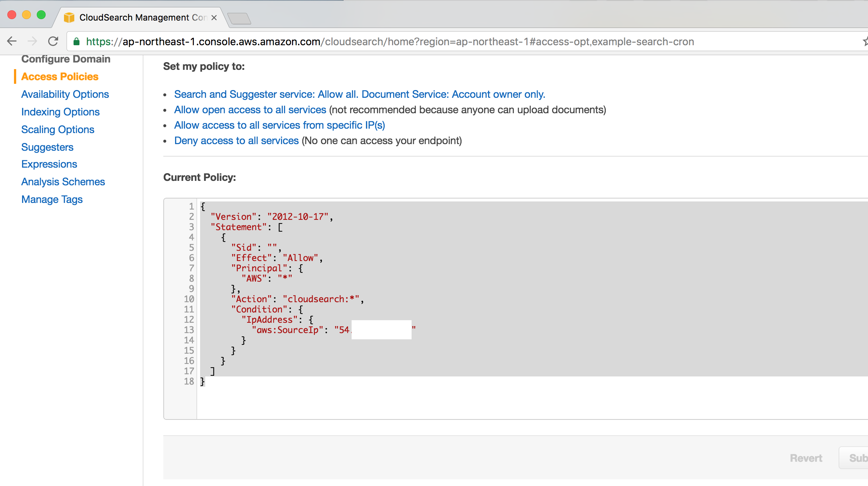This screenshot has width=868, height=486.
Task: Click the browser back navigation arrow
Action: (13, 42)
